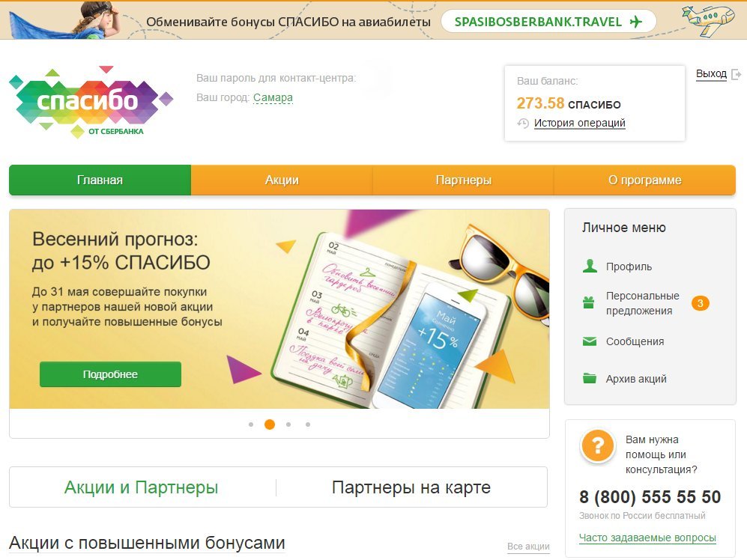
Task: Change city by clicking Самара
Action: (273, 97)
